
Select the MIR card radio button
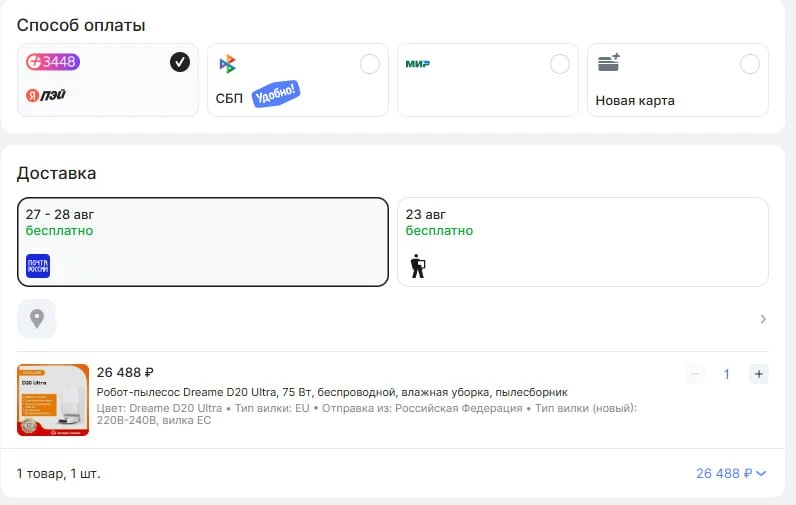tap(559, 64)
